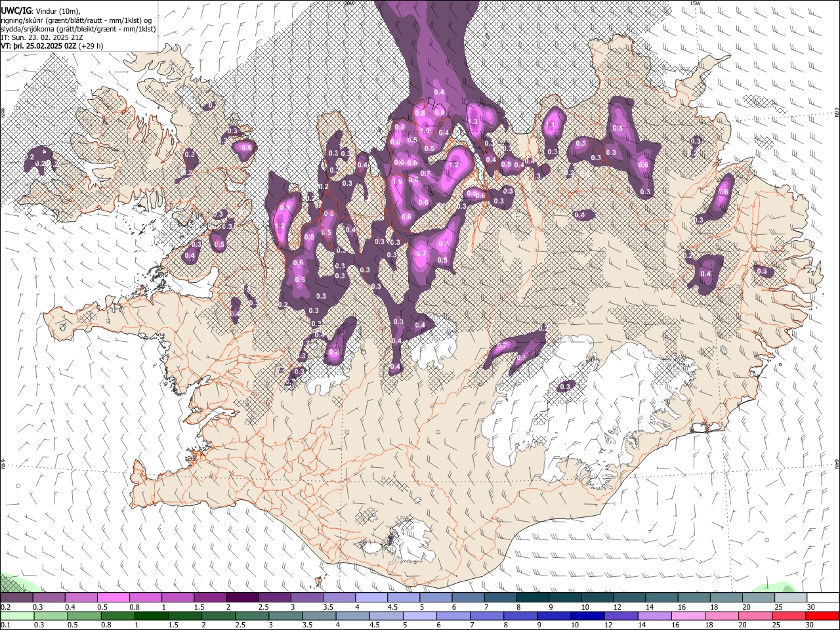Click the very dark purple 2 swatch, upper row

[242, 598]
